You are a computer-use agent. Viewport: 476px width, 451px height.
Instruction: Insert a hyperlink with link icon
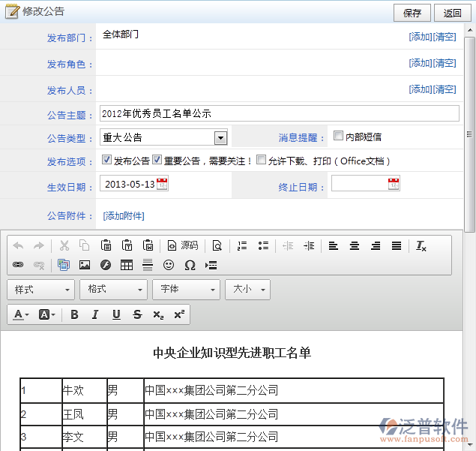click(x=19, y=265)
